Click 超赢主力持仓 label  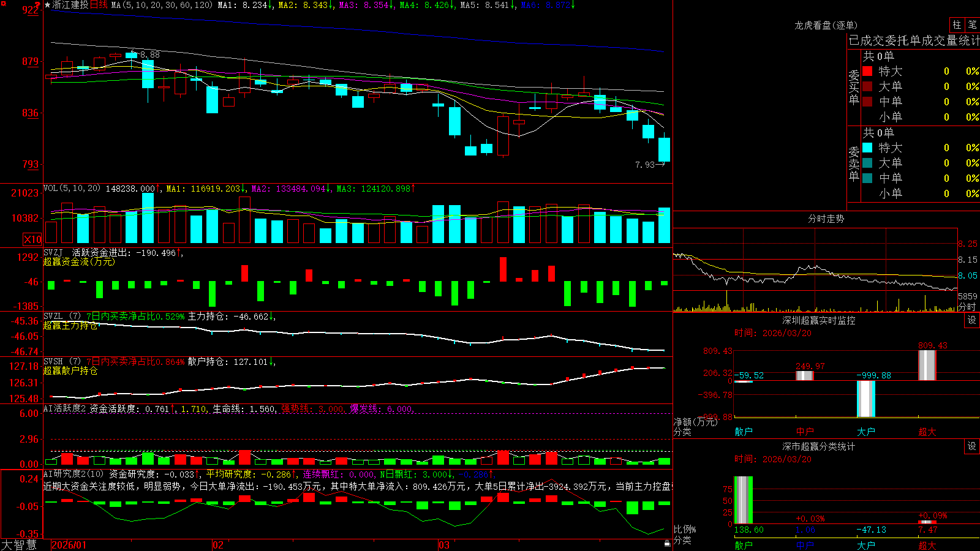pos(70,325)
